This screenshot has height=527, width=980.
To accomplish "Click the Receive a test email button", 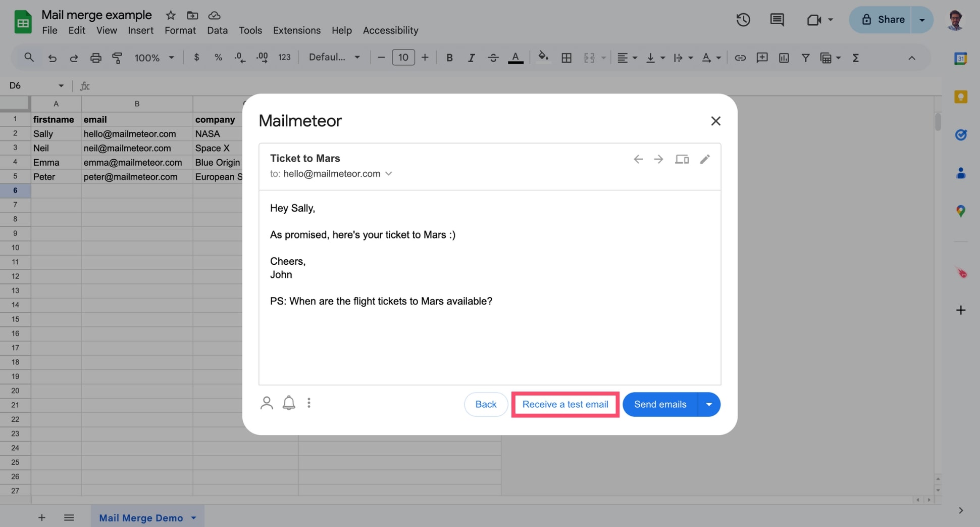I will coord(565,404).
